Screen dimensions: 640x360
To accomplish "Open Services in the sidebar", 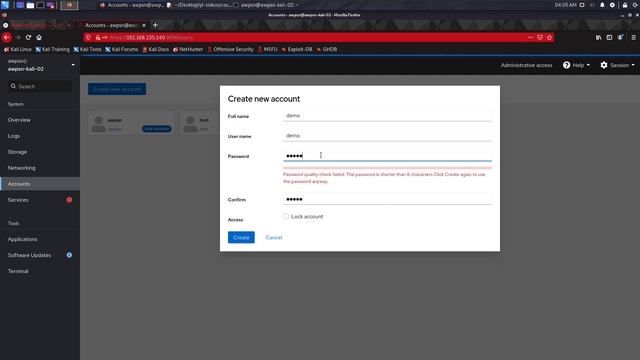I will pos(40,200).
